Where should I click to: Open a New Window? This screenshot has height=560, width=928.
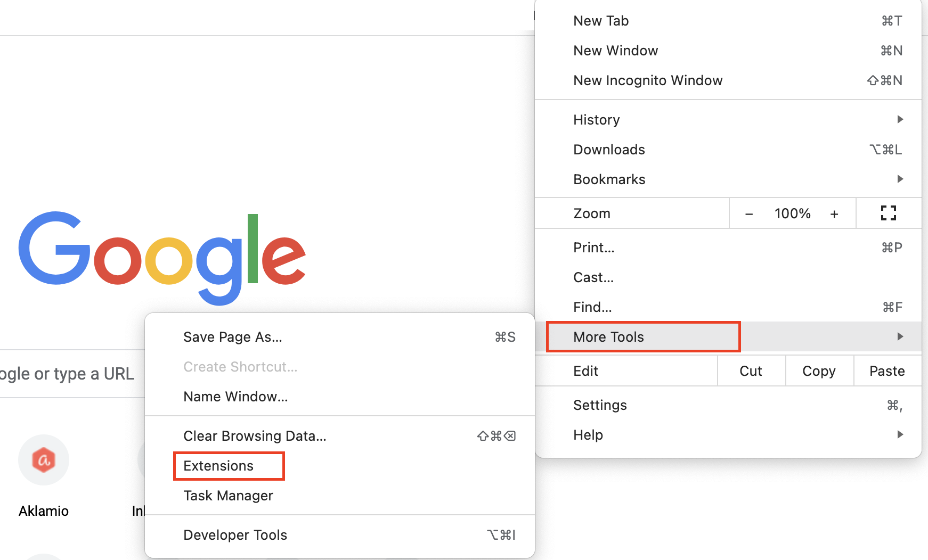728,51
